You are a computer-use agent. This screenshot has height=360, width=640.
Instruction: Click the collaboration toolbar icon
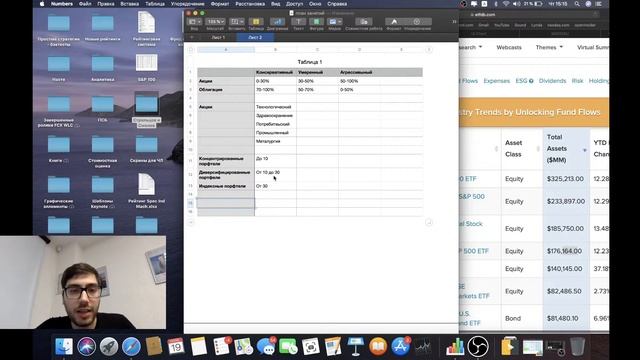tap(364, 22)
